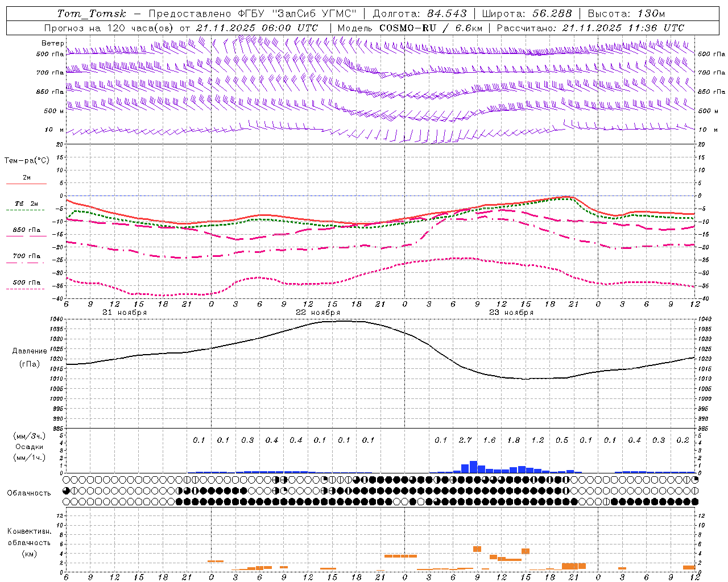
Task: Click the date label 22 ноября
Action: point(318,313)
